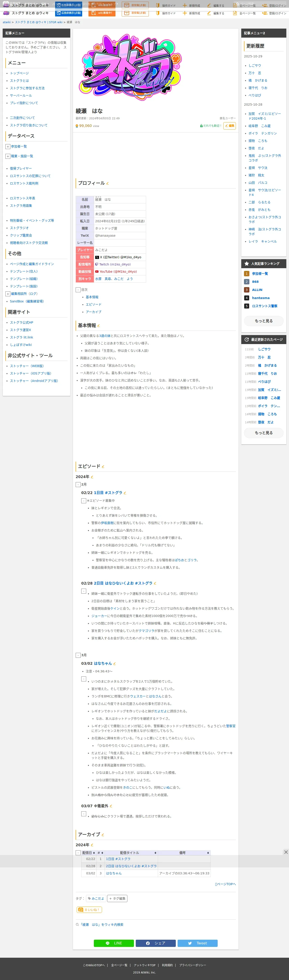Viewport: 289px width, 980px height.
Task: Close the bottom ad overlay with X
Action: 286,852
